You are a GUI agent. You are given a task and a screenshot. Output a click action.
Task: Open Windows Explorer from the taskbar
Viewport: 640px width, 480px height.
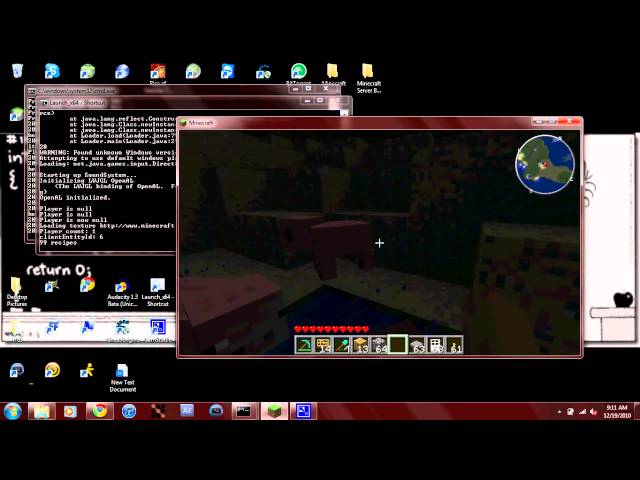tap(42, 411)
